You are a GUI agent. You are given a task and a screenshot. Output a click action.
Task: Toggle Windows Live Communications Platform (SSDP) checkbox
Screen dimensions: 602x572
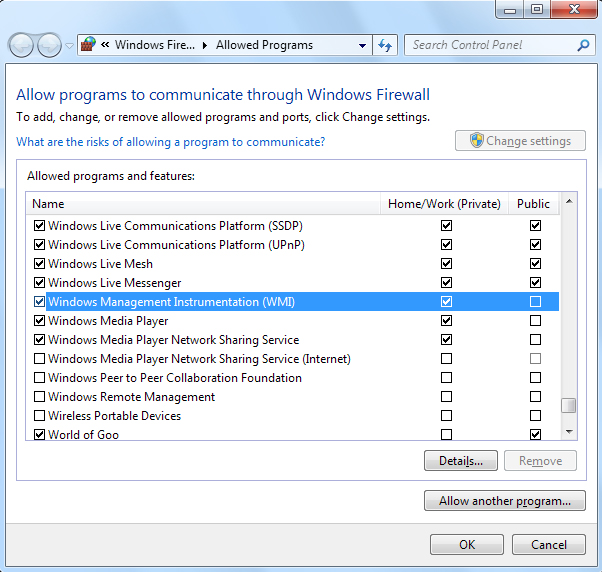pos(40,225)
